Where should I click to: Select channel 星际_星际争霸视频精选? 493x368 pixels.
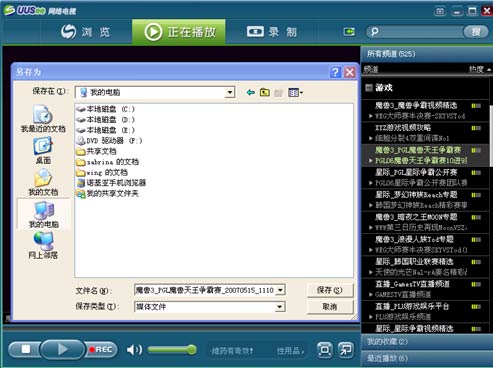click(x=414, y=329)
